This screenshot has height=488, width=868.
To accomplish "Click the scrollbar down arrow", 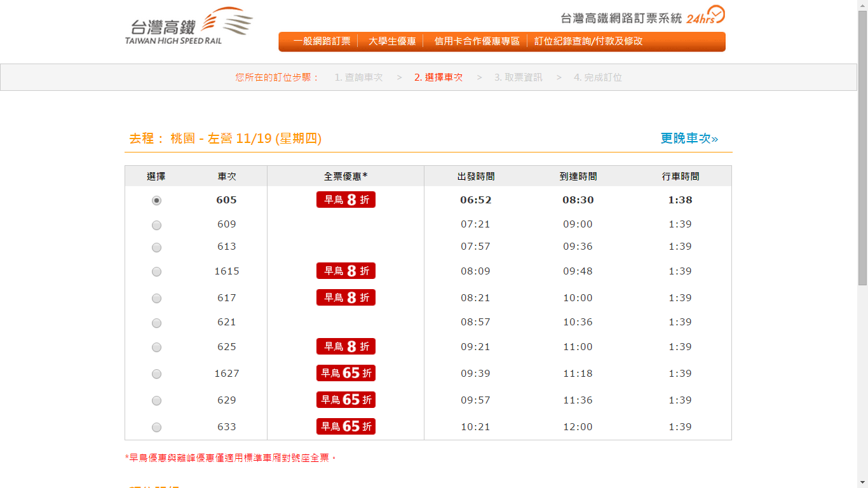I will [x=862, y=483].
